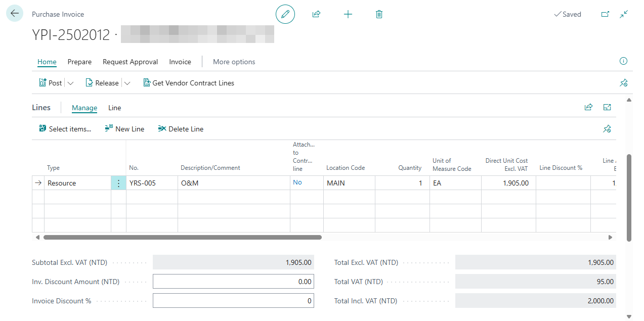Click the trash delete icon
This screenshot has width=644, height=321.
[x=379, y=14]
